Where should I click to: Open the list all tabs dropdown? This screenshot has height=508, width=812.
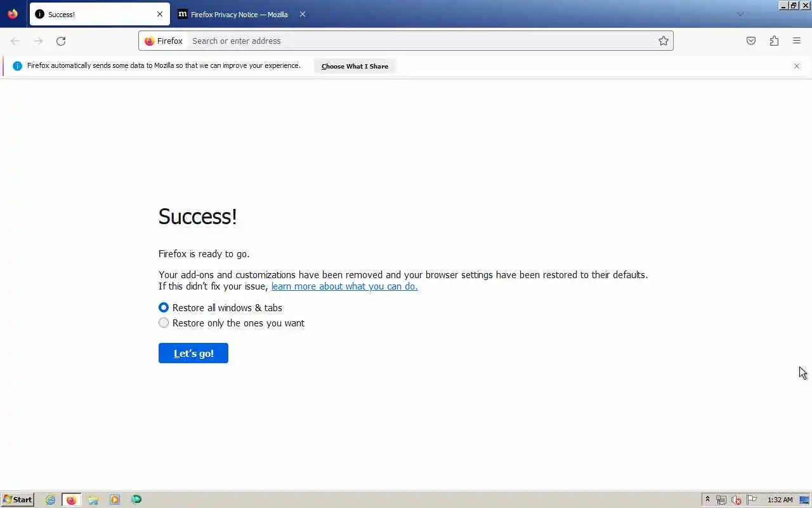click(740, 14)
